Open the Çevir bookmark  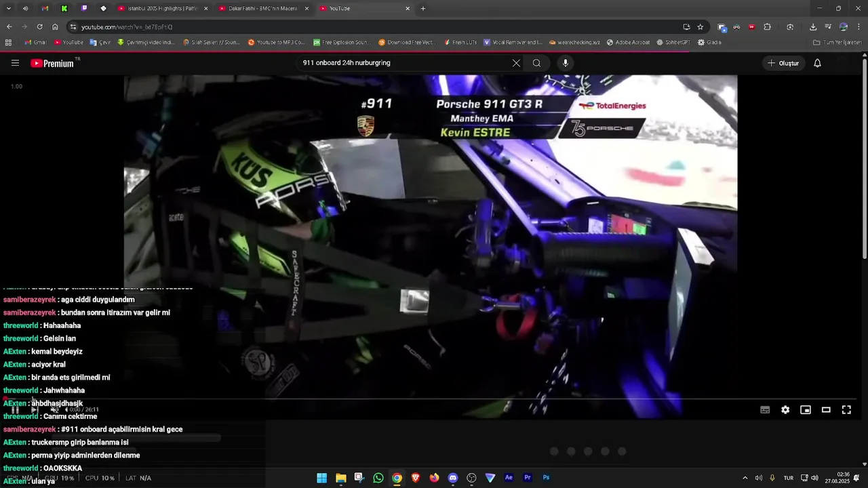[x=100, y=42]
